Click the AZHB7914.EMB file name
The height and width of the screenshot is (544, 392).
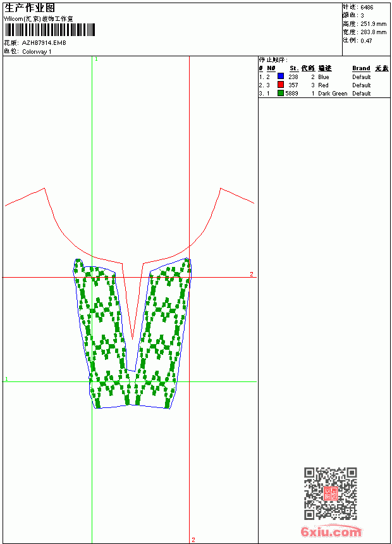tap(44, 43)
